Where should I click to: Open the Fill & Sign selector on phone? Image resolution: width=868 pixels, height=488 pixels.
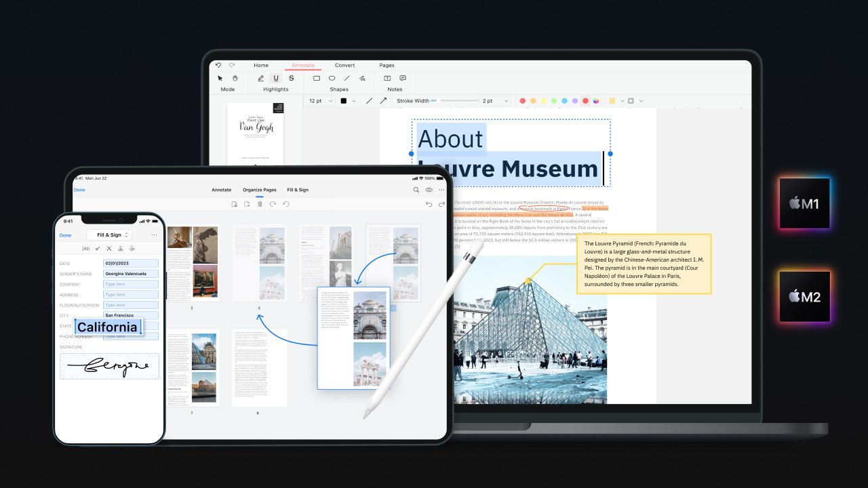pyautogui.click(x=109, y=235)
